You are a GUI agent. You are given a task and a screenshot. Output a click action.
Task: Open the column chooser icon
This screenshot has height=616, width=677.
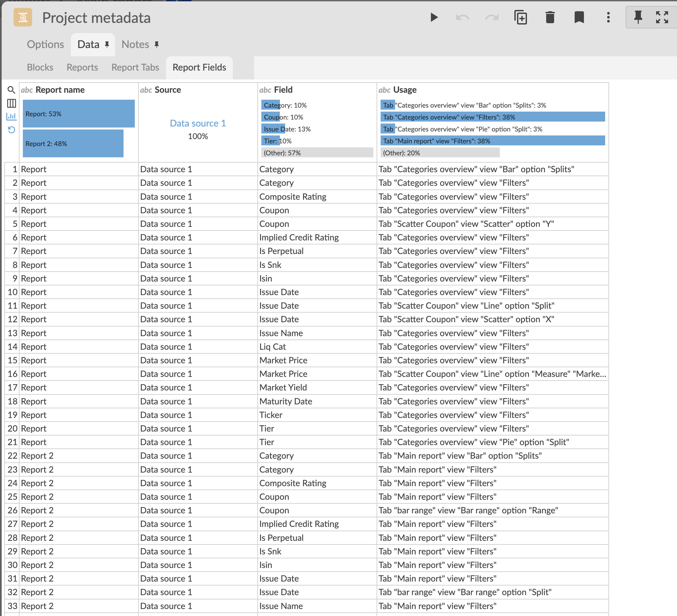click(x=11, y=103)
